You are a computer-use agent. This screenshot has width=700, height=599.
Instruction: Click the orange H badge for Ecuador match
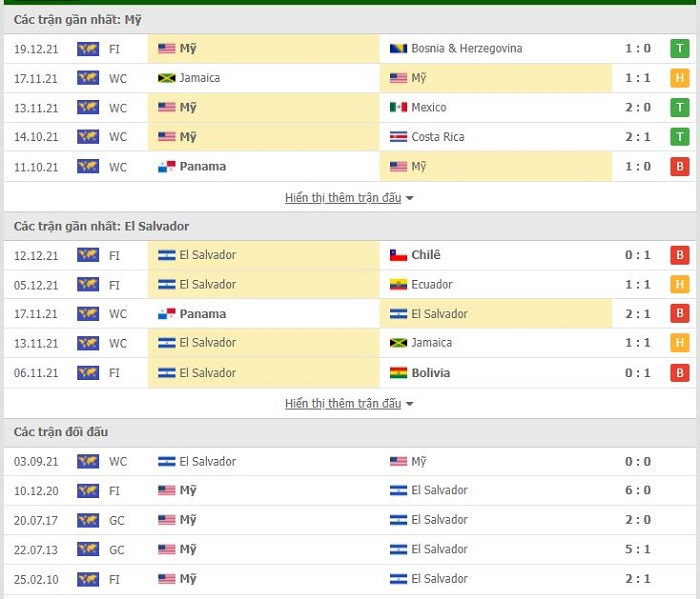680,284
